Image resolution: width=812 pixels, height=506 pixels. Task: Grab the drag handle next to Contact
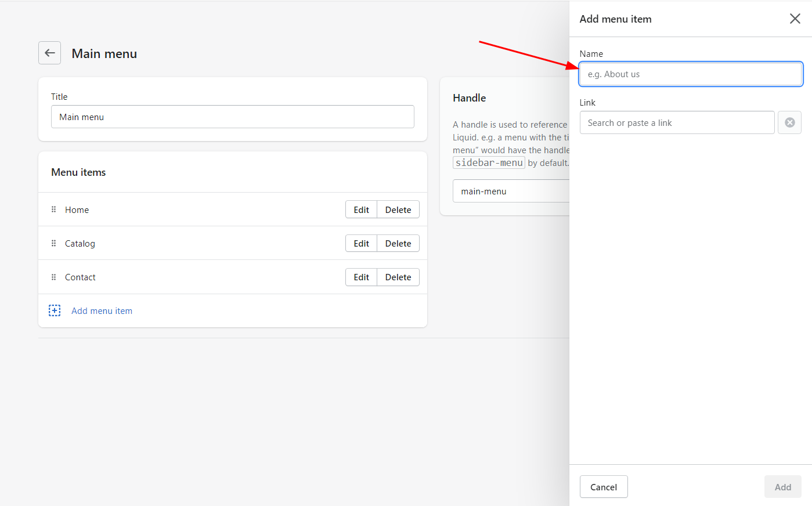click(x=53, y=277)
